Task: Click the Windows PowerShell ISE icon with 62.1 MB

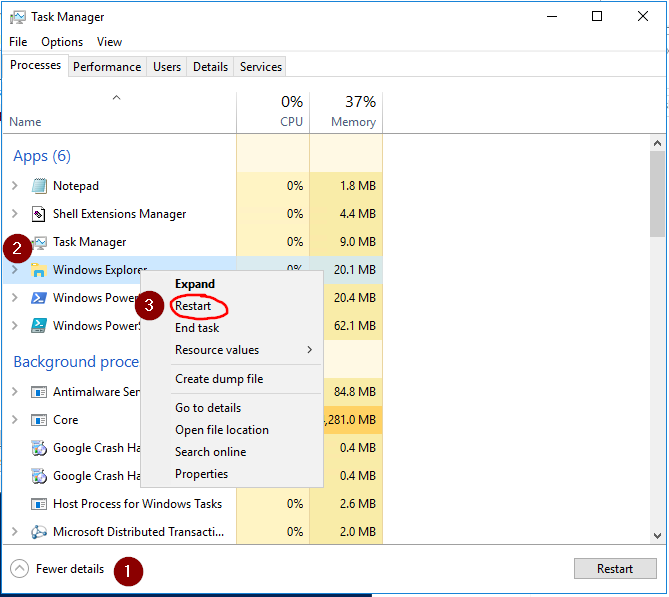Action: 39,326
